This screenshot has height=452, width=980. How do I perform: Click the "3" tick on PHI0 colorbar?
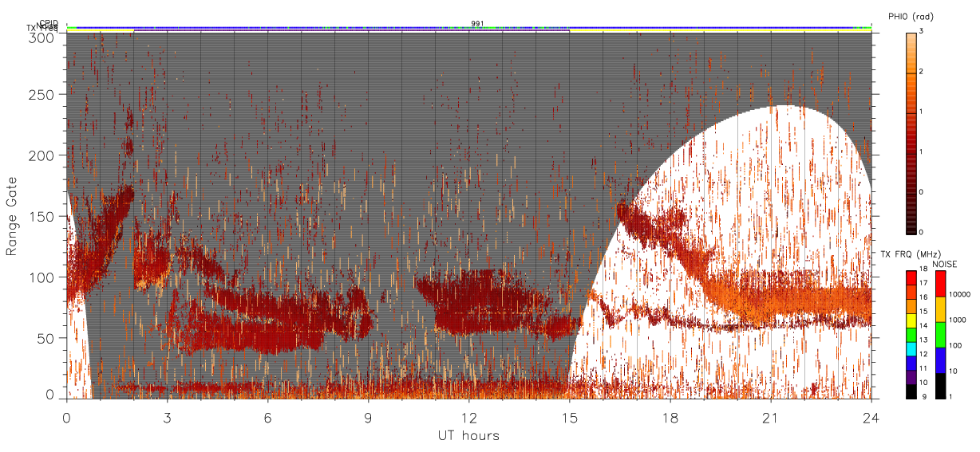tap(921, 32)
